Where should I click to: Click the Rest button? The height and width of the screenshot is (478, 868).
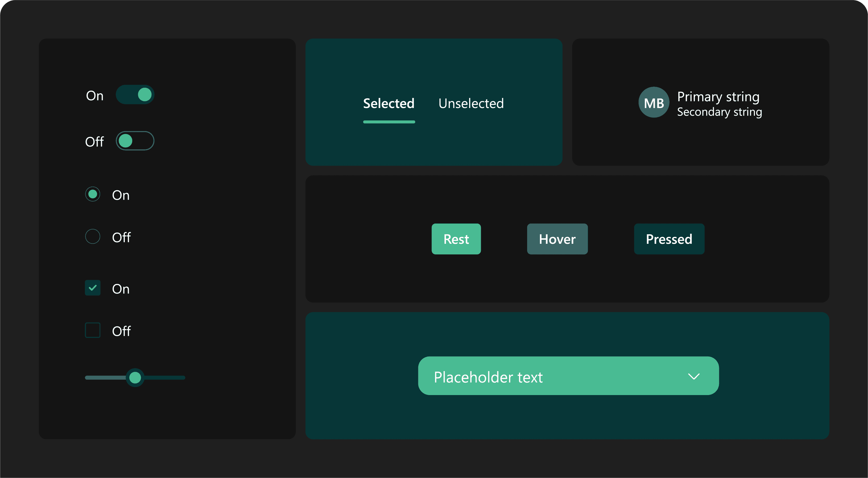pyautogui.click(x=456, y=239)
